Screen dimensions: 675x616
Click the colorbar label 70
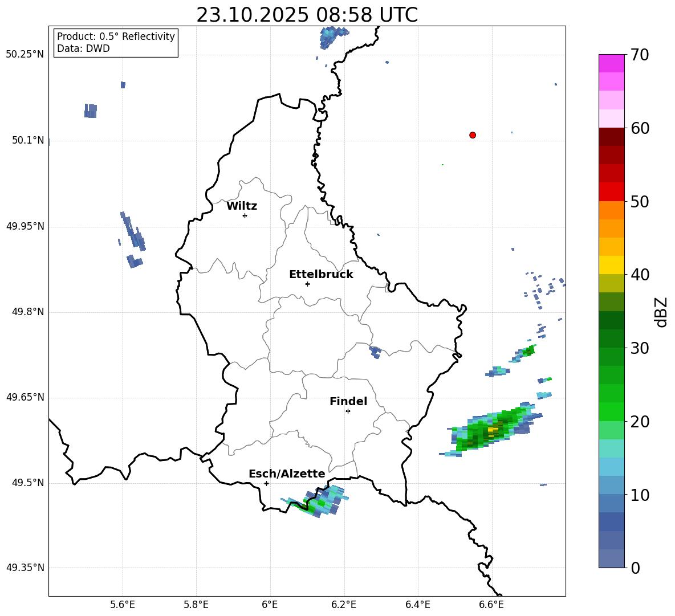pyautogui.click(x=640, y=55)
